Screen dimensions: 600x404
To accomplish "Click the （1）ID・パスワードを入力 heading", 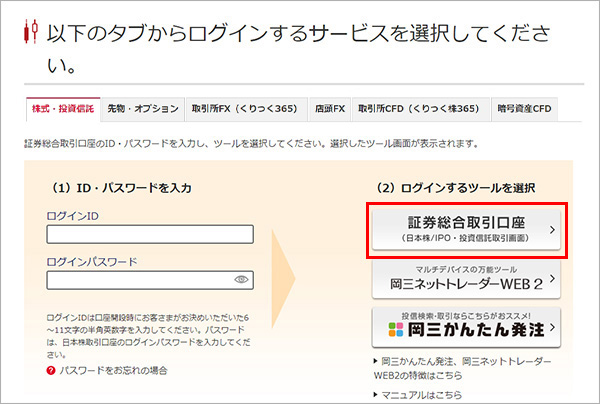I will point(121,188).
